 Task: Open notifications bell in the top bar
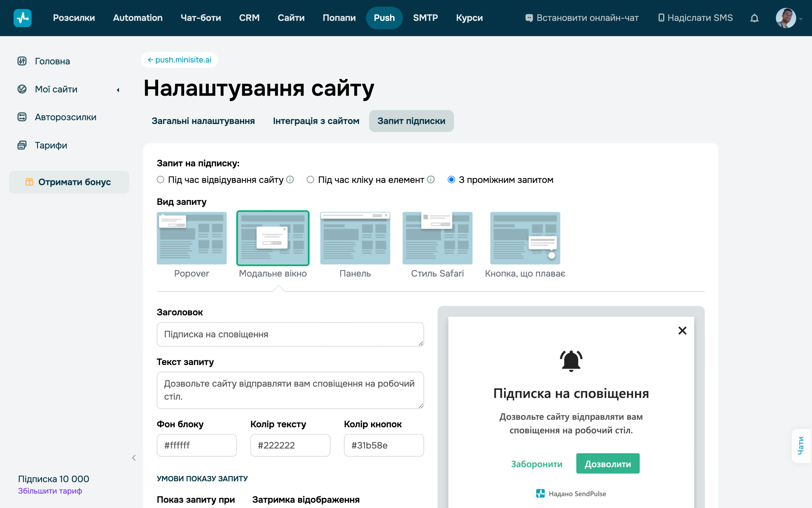754,18
